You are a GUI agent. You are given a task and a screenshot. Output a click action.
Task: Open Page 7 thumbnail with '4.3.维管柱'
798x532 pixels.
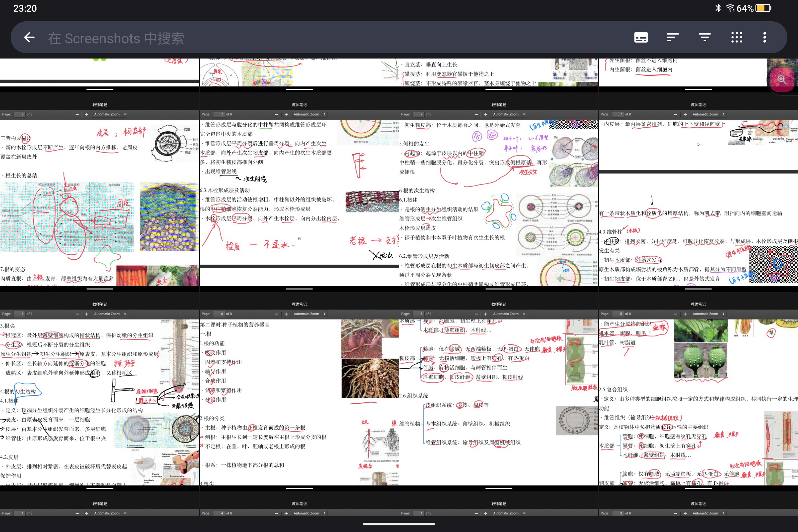(698, 192)
